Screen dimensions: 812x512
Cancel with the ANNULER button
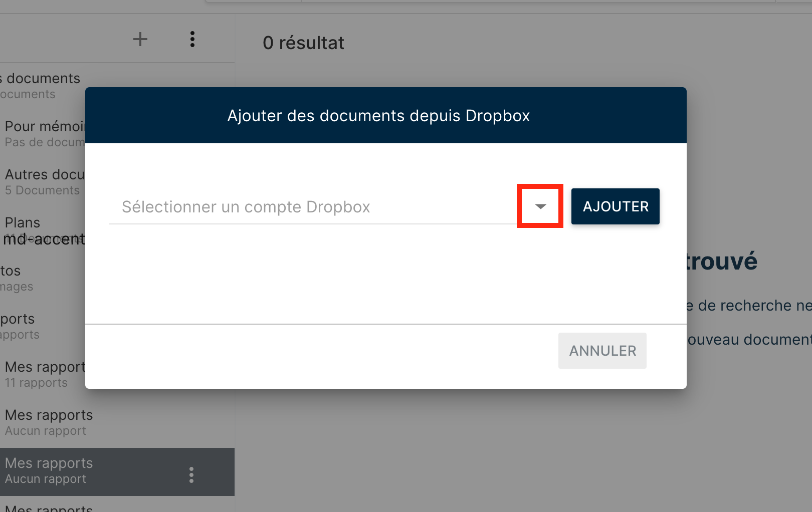tap(602, 351)
